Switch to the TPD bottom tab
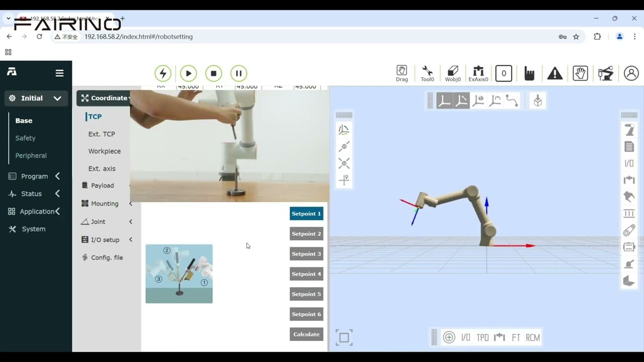This screenshot has height=362, width=644. point(482,337)
